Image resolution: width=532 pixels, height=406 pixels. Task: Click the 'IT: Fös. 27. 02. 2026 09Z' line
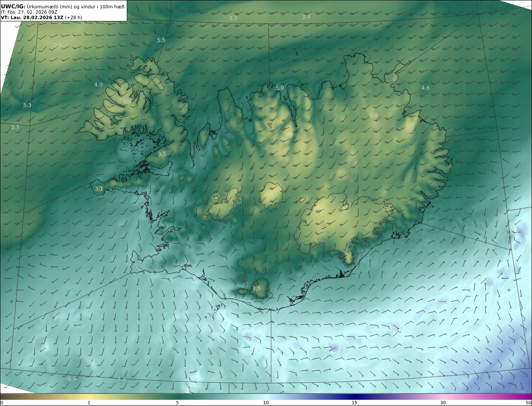point(29,12)
